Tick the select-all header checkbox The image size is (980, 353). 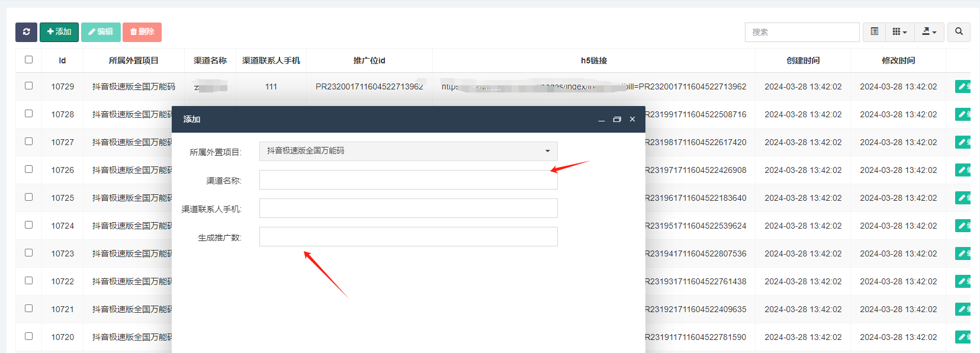(28, 59)
